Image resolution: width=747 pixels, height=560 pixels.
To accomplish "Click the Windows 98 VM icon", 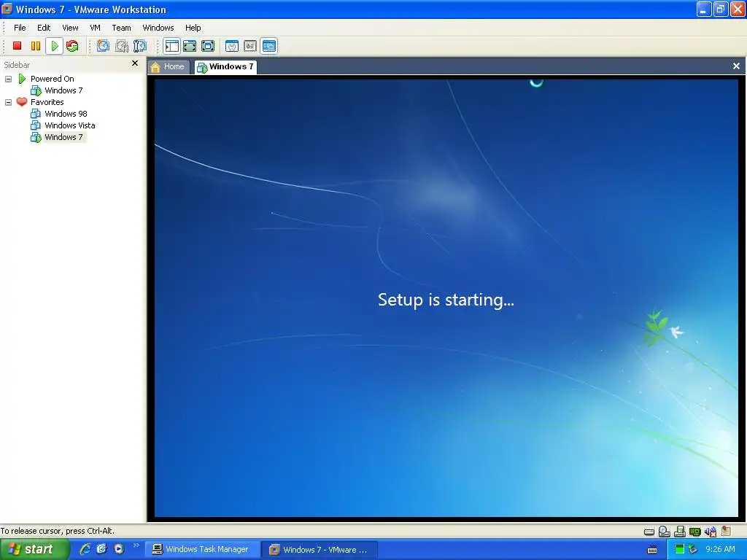I will [x=35, y=114].
